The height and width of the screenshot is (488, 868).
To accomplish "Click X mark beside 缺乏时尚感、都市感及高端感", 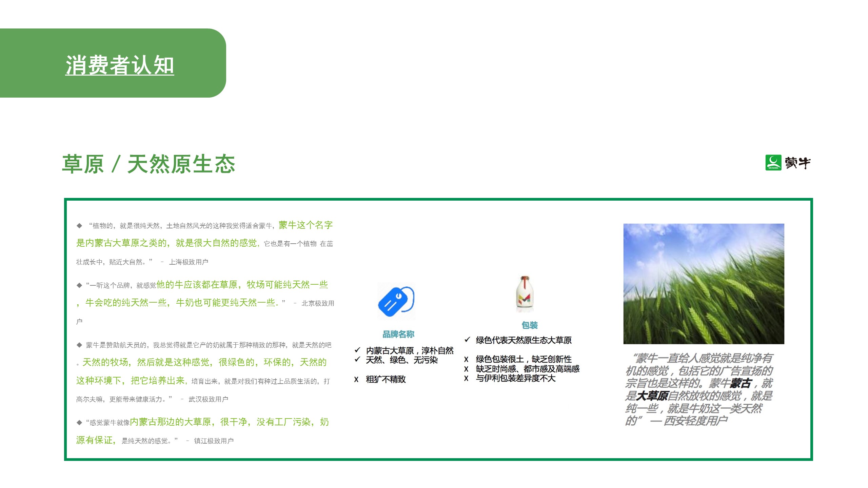I will (467, 369).
